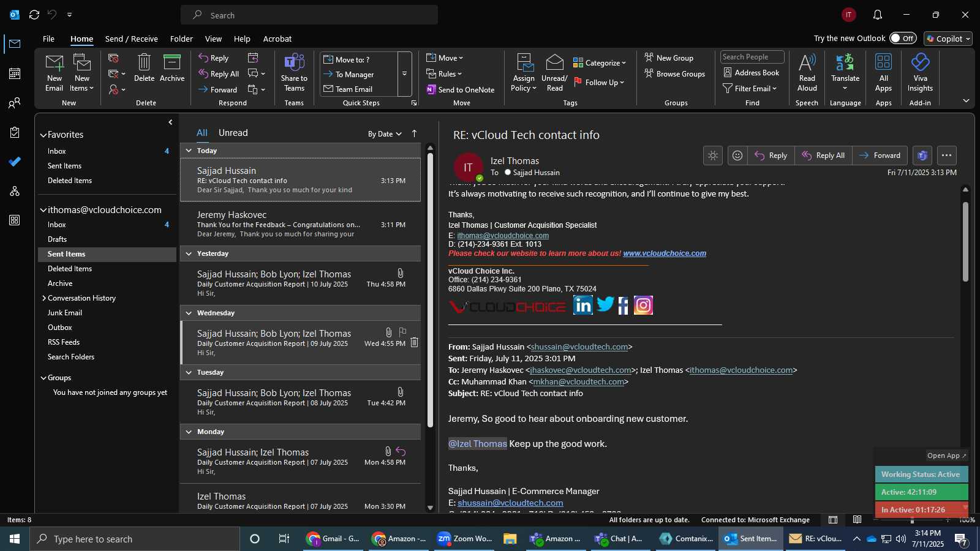Image resolution: width=980 pixels, height=551 pixels.
Task: Click Reply All in the message header
Action: pyautogui.click(x=823, y=156)
